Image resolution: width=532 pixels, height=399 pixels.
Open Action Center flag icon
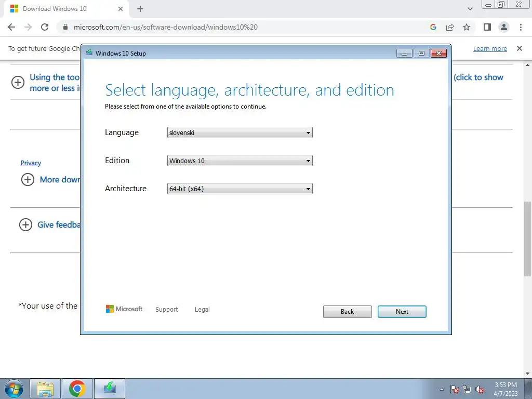pos(455,389)
